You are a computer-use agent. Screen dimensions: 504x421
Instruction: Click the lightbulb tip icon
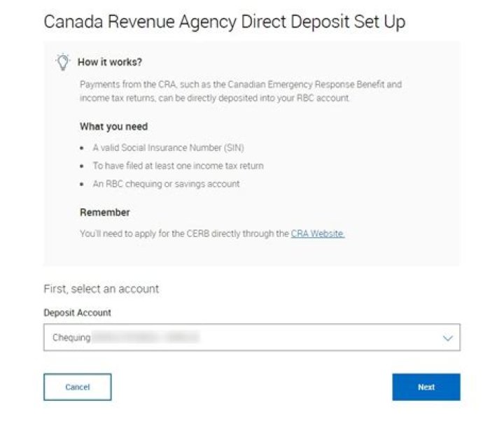click(63, 62)
